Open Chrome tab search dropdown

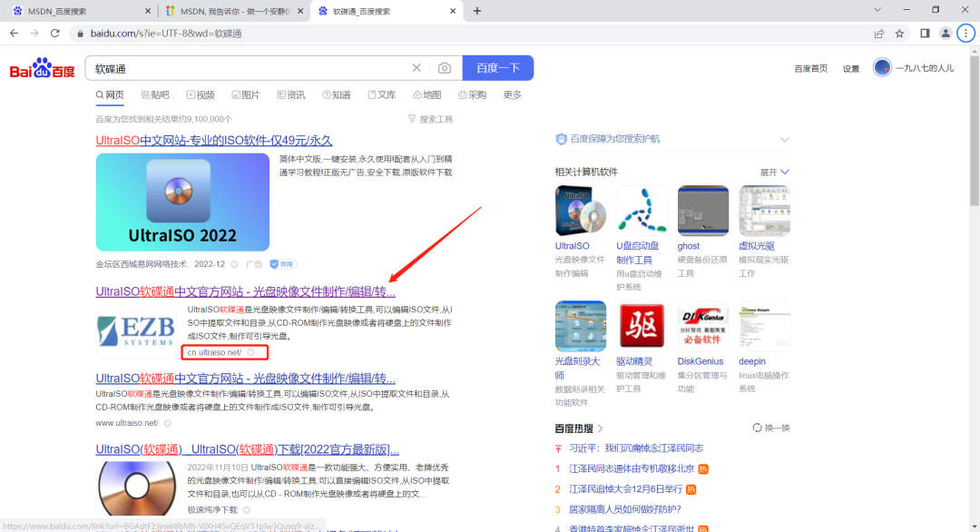click(877, 10)
